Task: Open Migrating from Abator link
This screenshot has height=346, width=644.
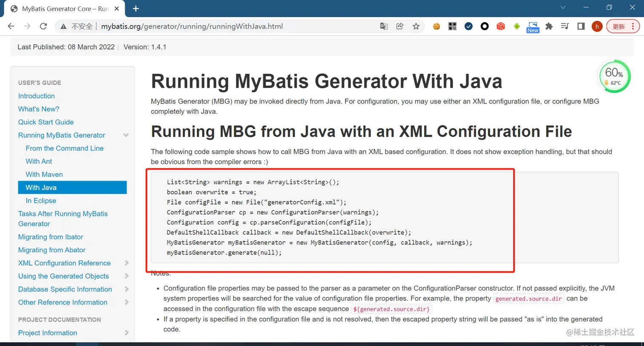Action: [x=52, y=250]
